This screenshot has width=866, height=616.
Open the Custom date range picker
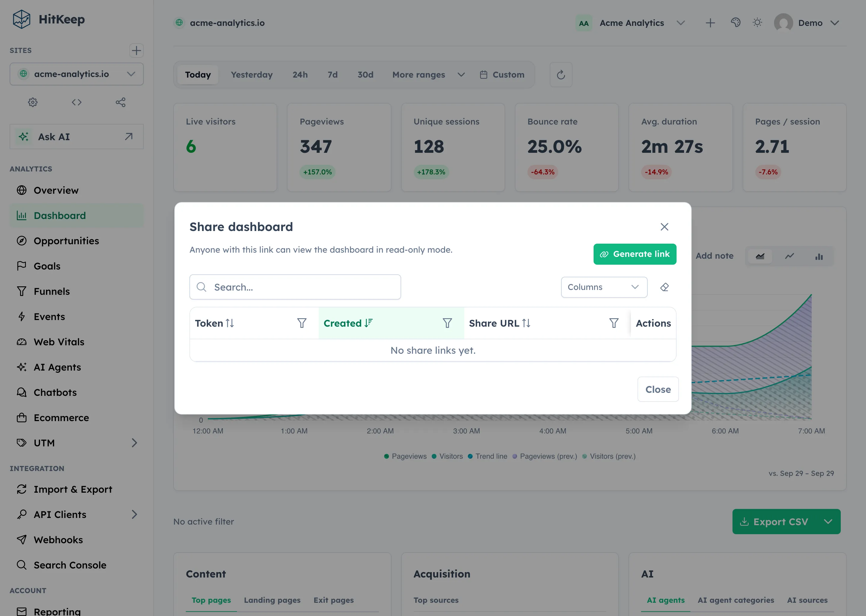(502, 75)
